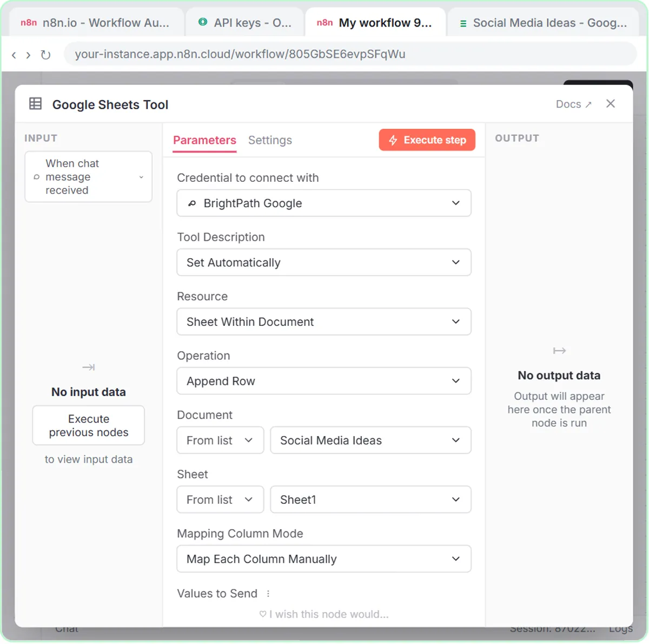The image size is (649, 644).
Task: Open the Resource Sheet Within Document dropdown
Action: point(324,322)
